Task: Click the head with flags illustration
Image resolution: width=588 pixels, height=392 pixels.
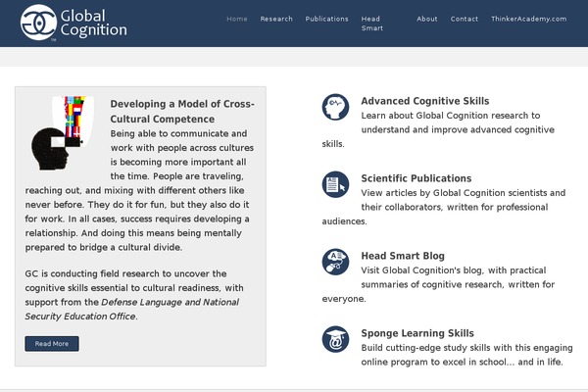Action: point(63,133)
